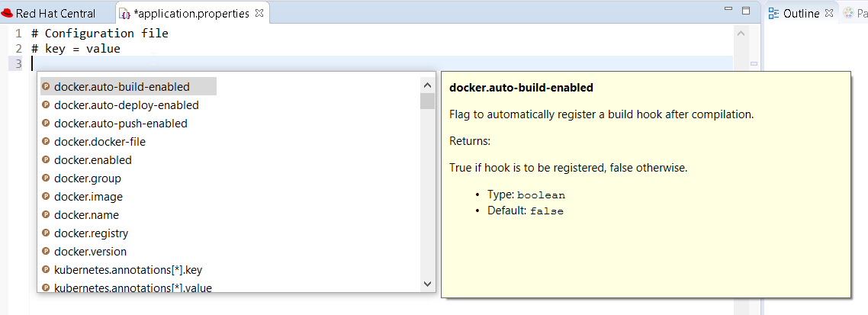The height and width of the screenshot is (315, 868).
Task: Click property icon beside docker.group
Action: pyautogui.click(x=46, y=178)
